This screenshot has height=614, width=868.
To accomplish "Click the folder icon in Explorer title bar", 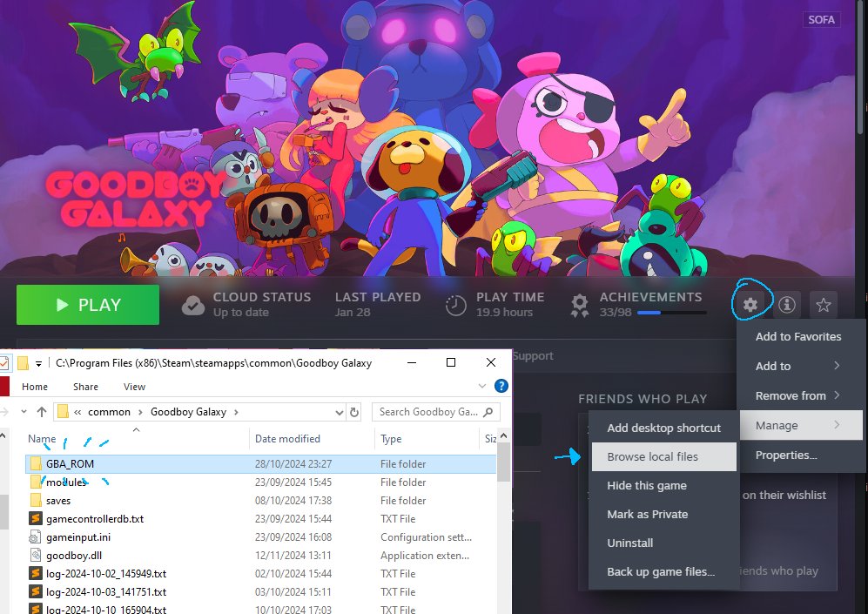I will point(23,363).
